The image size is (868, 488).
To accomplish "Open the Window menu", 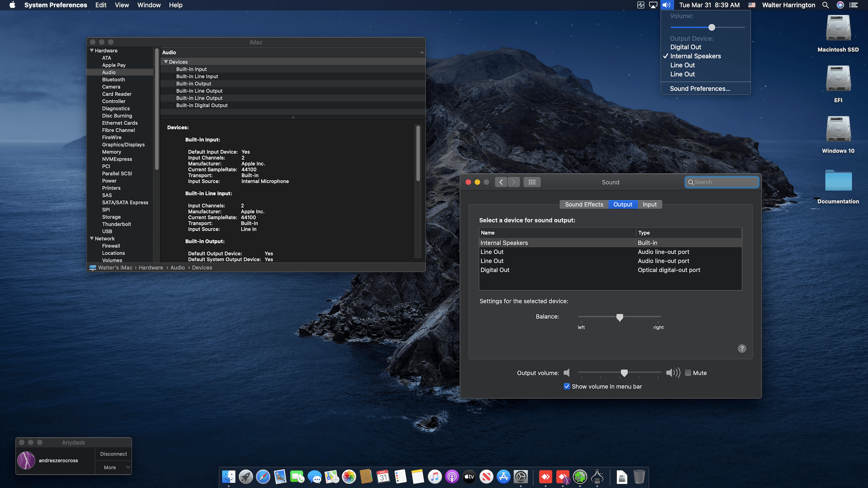I will 149,5.
